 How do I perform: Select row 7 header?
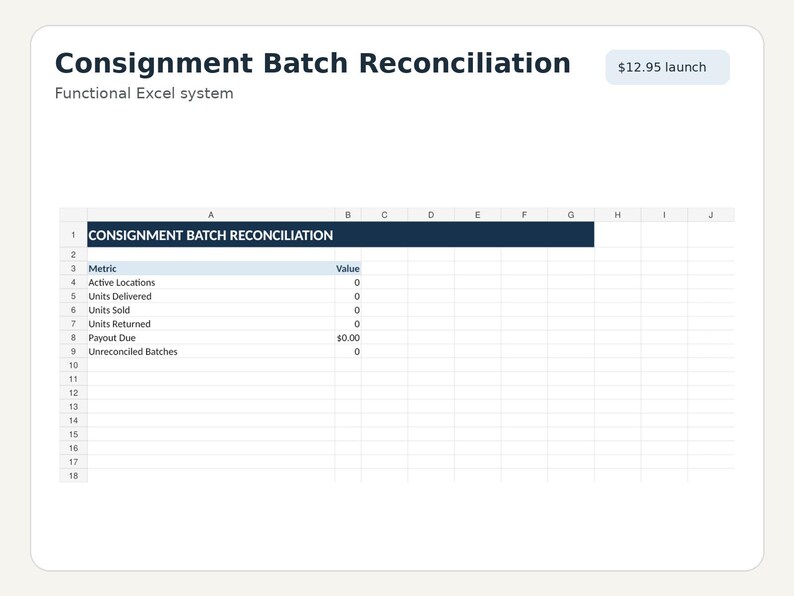73,324
